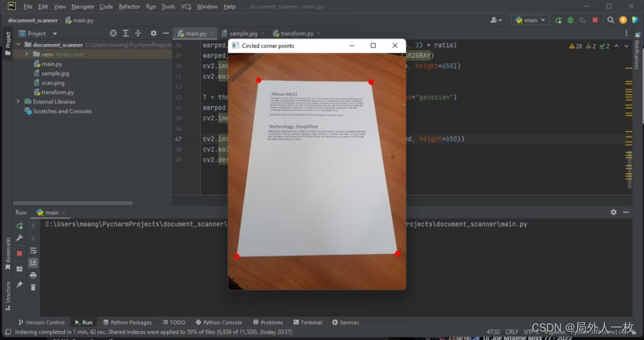Click the Restore Layout icon in Run panel
644x340 pixels.
[19, 269]
